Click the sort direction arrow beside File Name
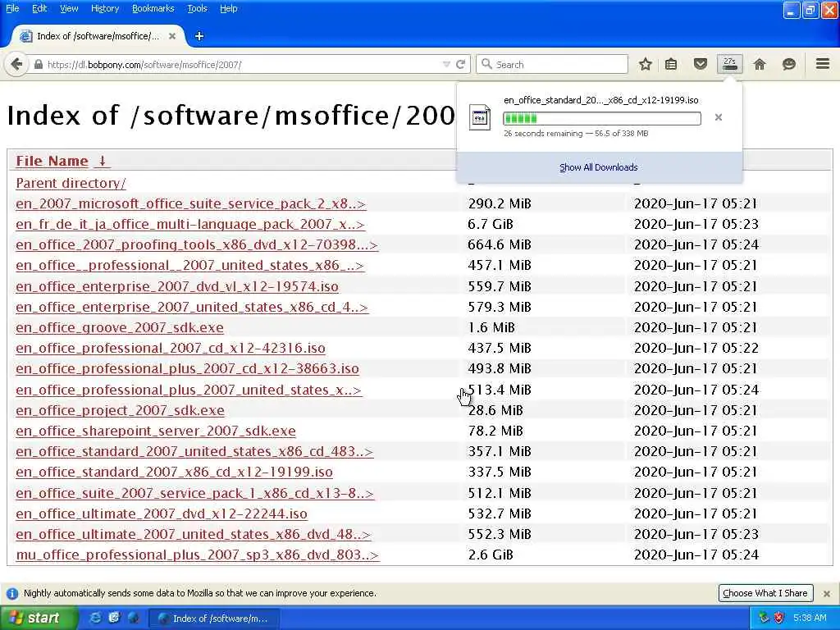This screenshot has height=630, width=840. pyautogui.click(x=102, y=161)
